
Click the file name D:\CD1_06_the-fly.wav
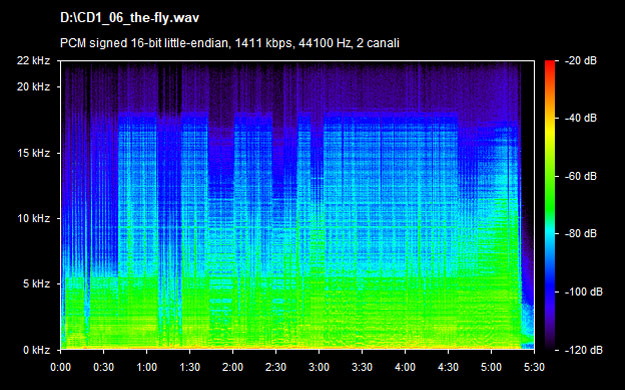(x=130, y=18)
